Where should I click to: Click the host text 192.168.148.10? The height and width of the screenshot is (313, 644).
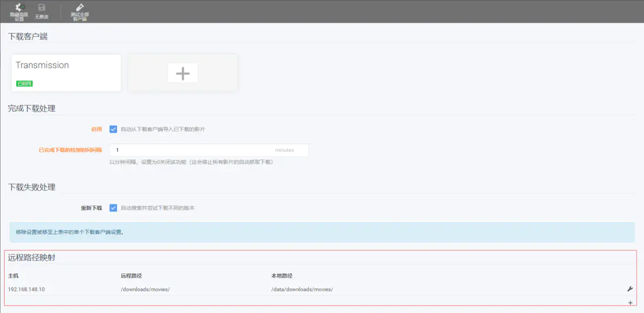pyautogui.click(x=26, y=289)
